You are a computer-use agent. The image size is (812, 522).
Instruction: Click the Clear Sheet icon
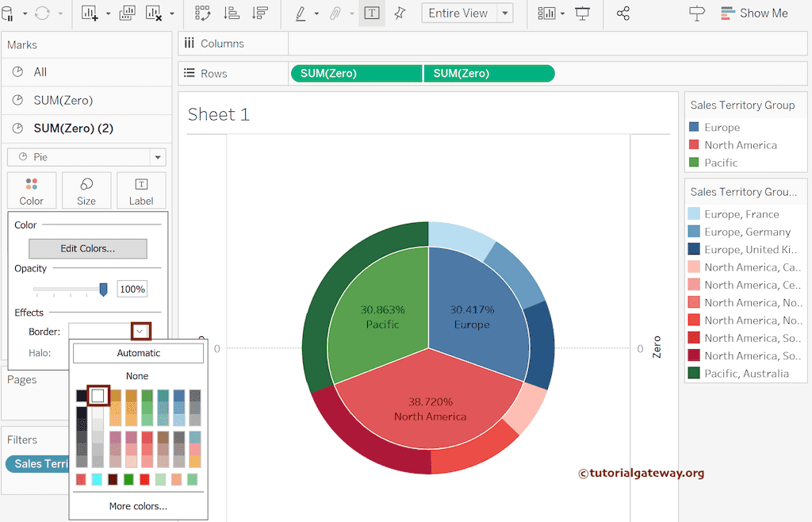154,13
